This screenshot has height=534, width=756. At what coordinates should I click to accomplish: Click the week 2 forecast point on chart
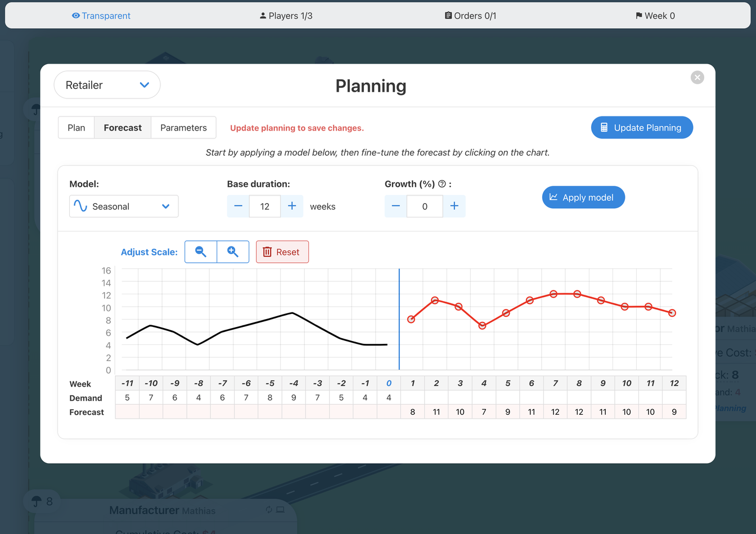[435, 300]
